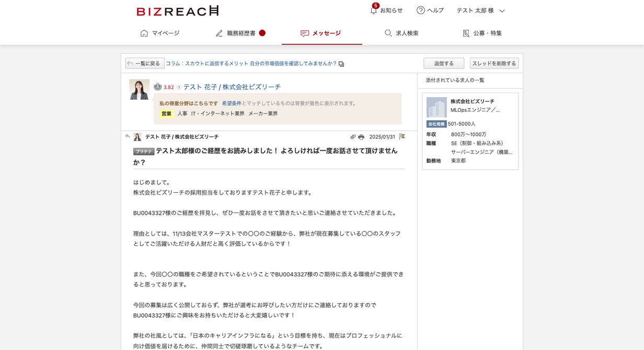644x350 pixels.
Task: Click the 東京都 location value
Action: 458,161
